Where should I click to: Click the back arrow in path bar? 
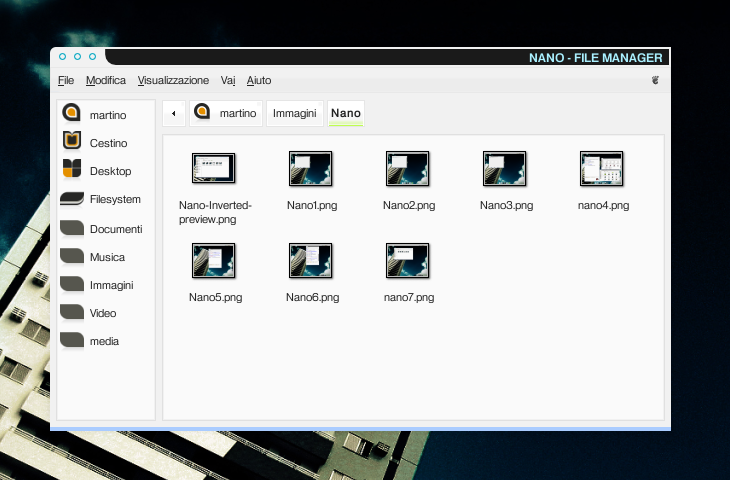174,113
